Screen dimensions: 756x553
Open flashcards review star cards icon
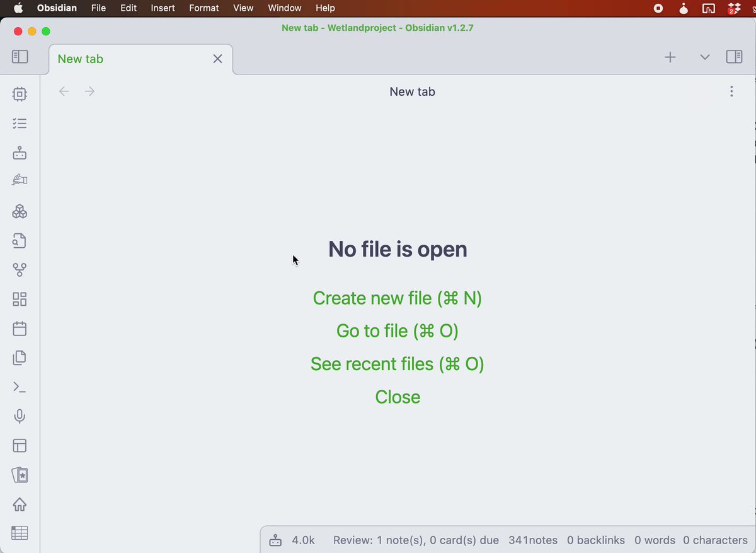pyautogui.click(x=20, y=475)
